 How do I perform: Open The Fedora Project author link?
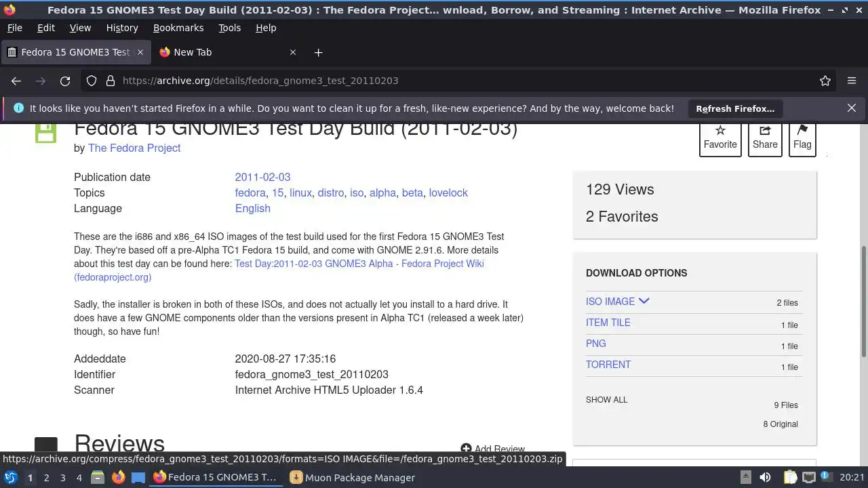coord(134,148)
